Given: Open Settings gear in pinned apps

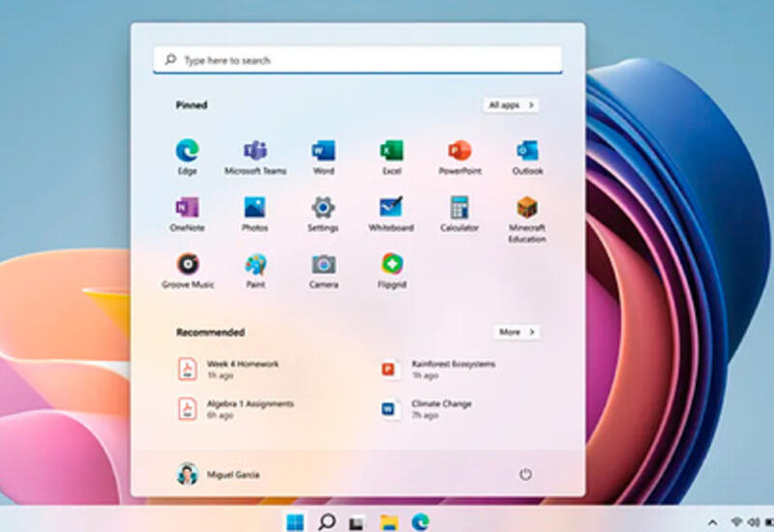Looking at the screenshot, I should click(x=323, y=214).
